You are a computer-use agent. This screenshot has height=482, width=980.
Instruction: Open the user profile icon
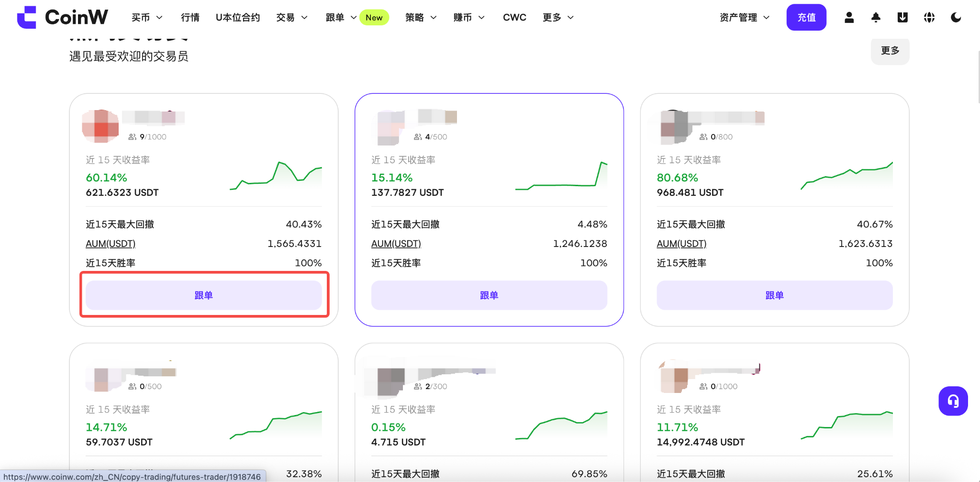click(x=849, y=17)
